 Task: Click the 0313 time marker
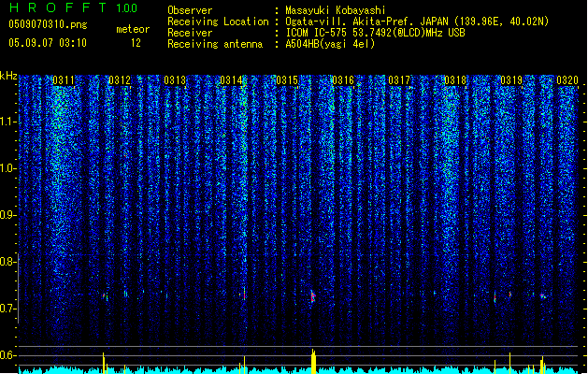175,80
